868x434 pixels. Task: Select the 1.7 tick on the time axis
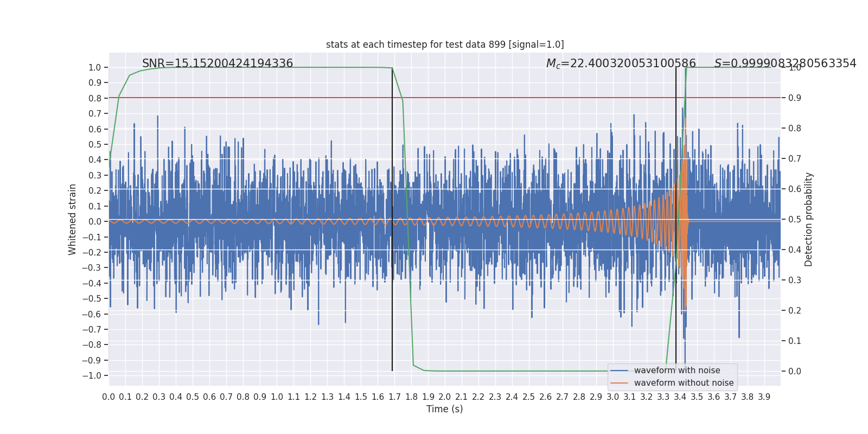[x=394, y=397]
